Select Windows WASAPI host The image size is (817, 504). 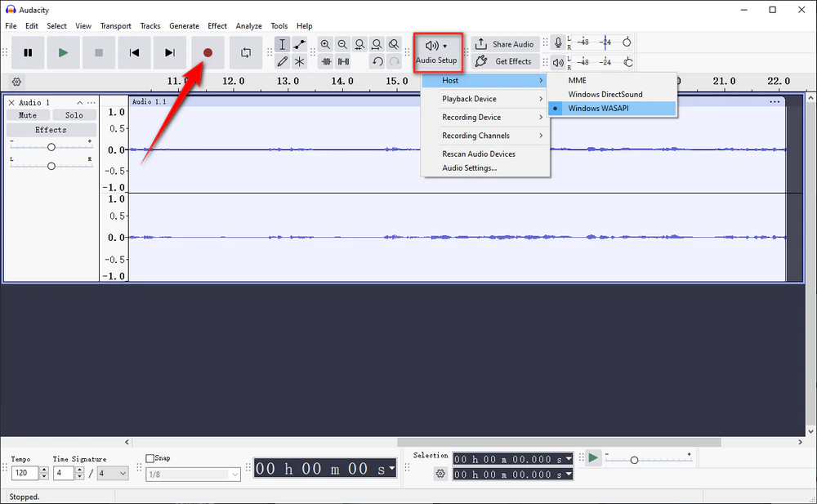[x=612, y=109]
